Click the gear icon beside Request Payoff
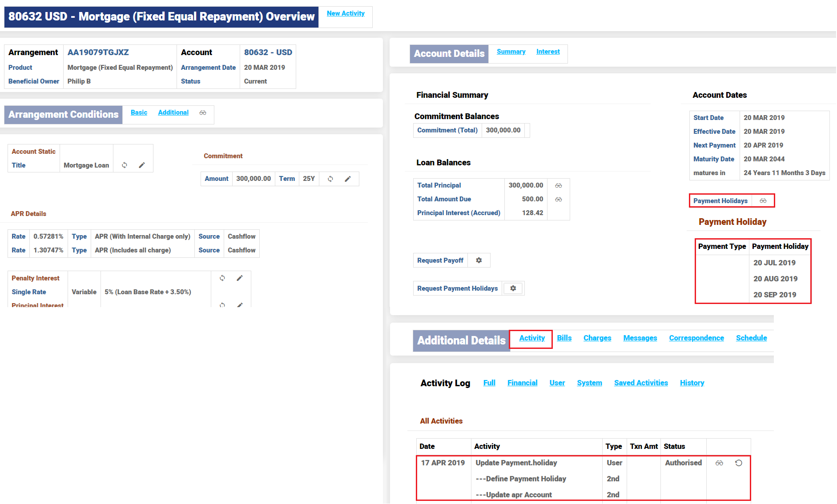The image size is (837, 504). [479, 260]
